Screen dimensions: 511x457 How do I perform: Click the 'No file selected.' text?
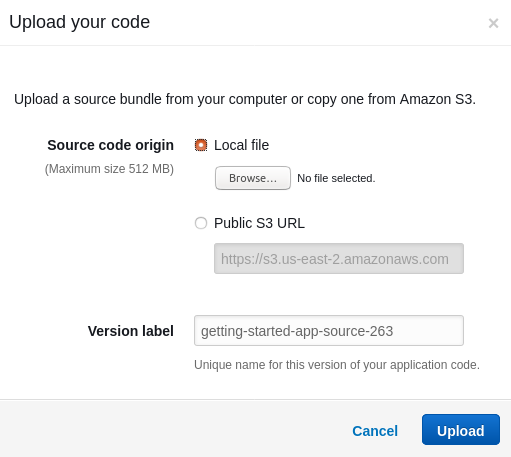click(336, 178)
